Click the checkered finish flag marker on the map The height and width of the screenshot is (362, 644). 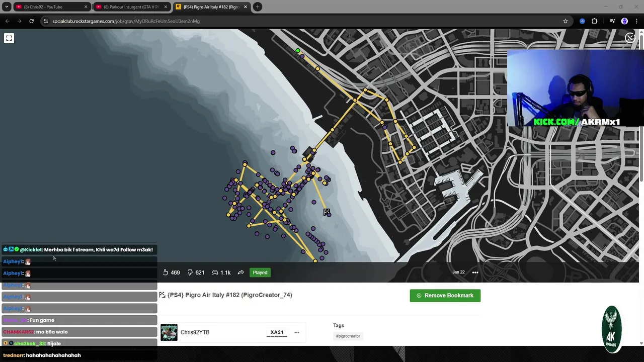[x=327, y=212]
